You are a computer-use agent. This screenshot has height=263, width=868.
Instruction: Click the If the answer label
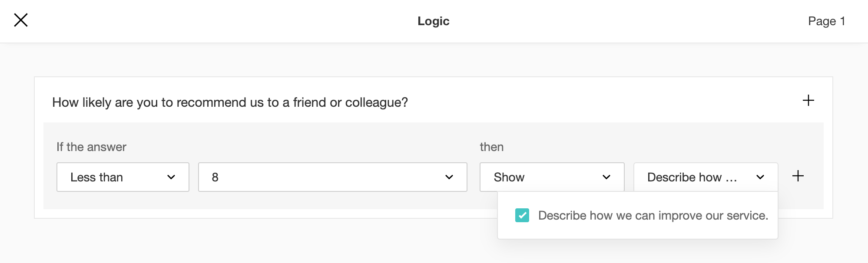(91, 147)
